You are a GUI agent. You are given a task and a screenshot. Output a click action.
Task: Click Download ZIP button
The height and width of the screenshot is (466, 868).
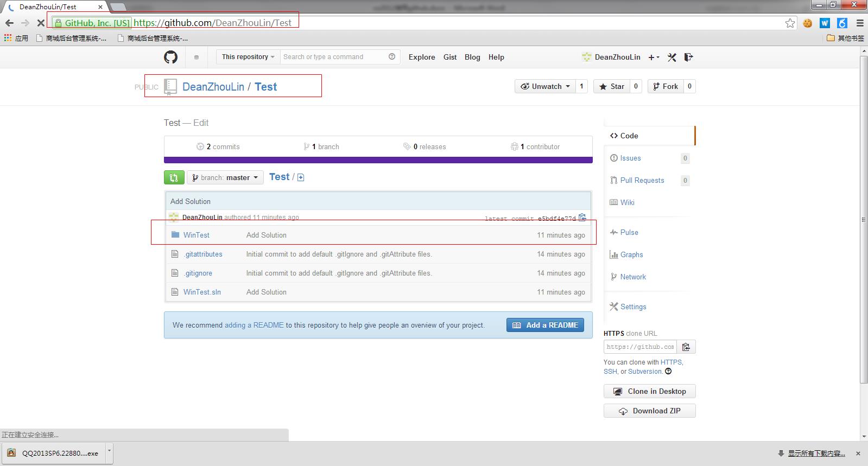pyautogui.click(x=649, y=411)
